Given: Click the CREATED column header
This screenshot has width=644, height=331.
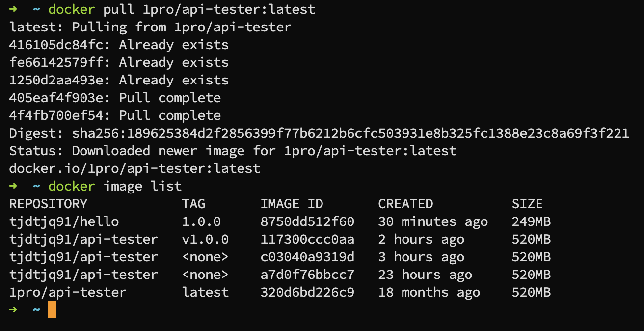Looking at the screenshot, I should (405, 204).
